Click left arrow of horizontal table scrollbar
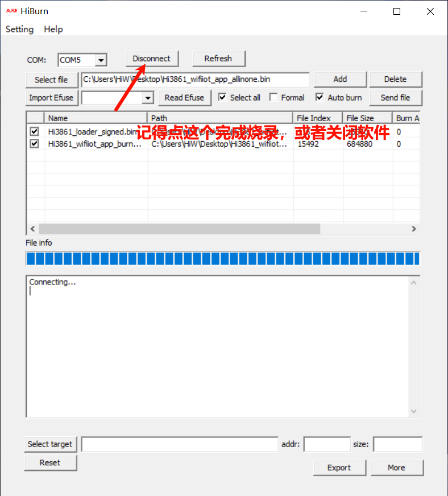 tap(32, 229)
